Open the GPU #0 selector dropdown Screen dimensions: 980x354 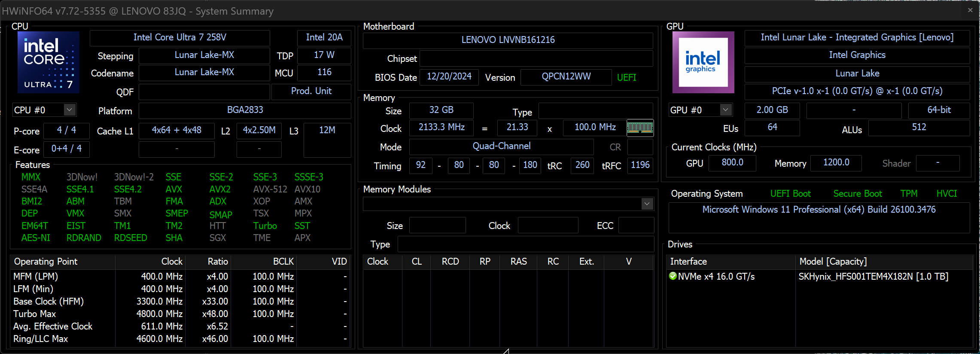tap(726, 110)
